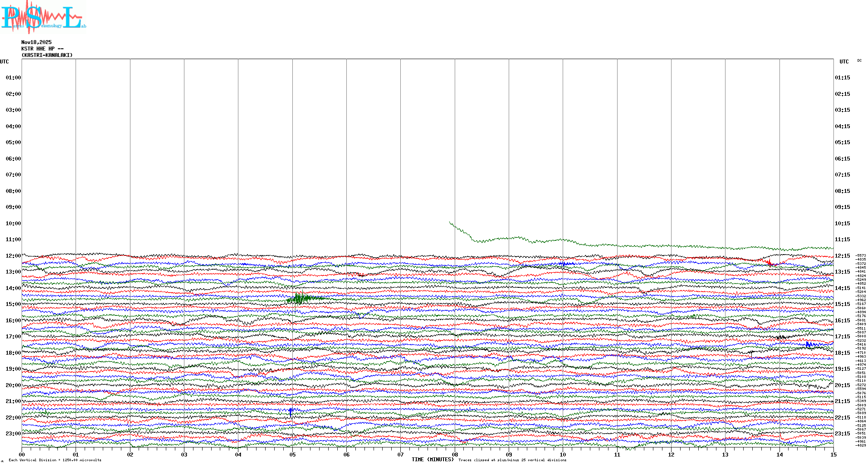
Task: Select the 15:00 hour label on left
Action: point(13,304)
